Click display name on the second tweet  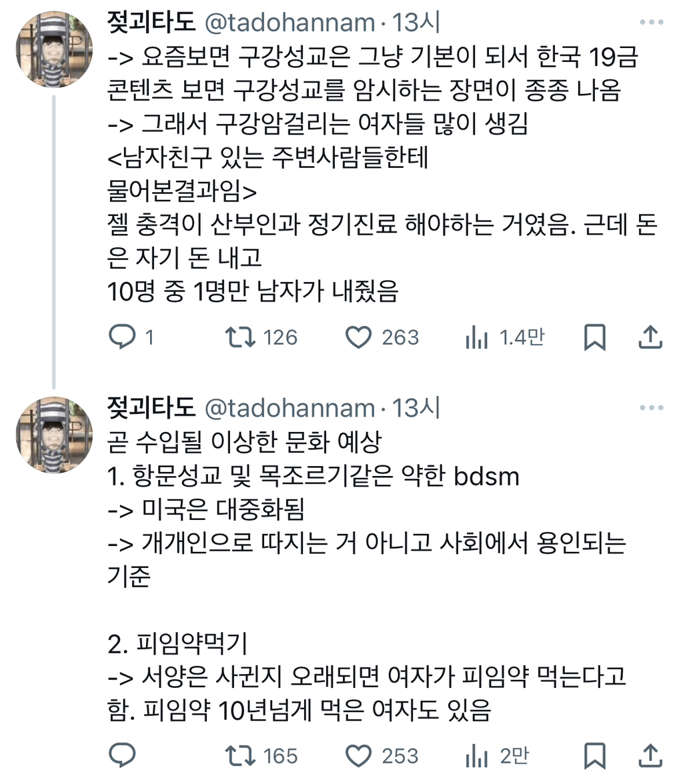coord(151,408)
